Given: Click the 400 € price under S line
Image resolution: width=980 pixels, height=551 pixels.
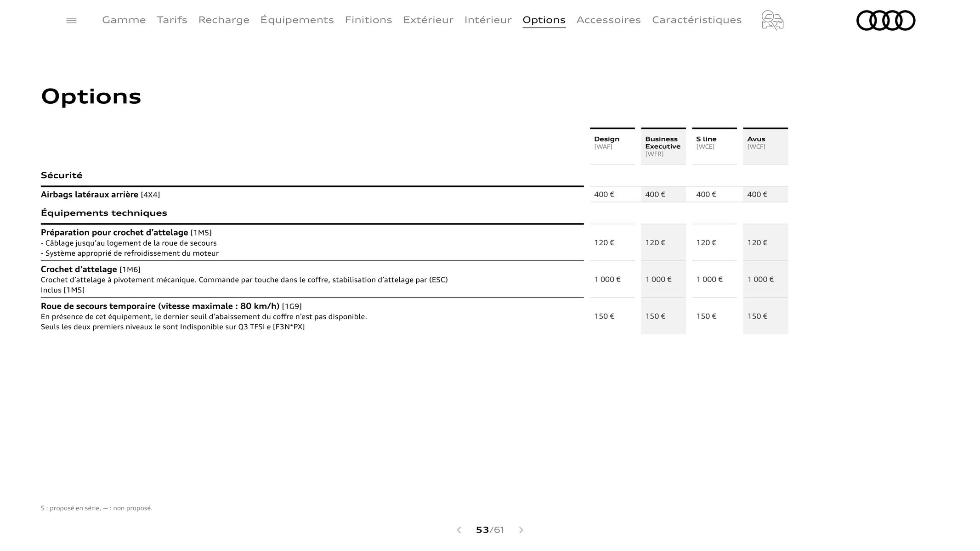Looking at the screenshot, I should pos(706,194).
